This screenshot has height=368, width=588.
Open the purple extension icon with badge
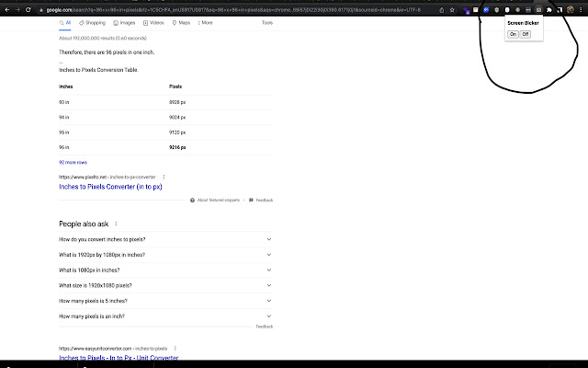[466, 10]
